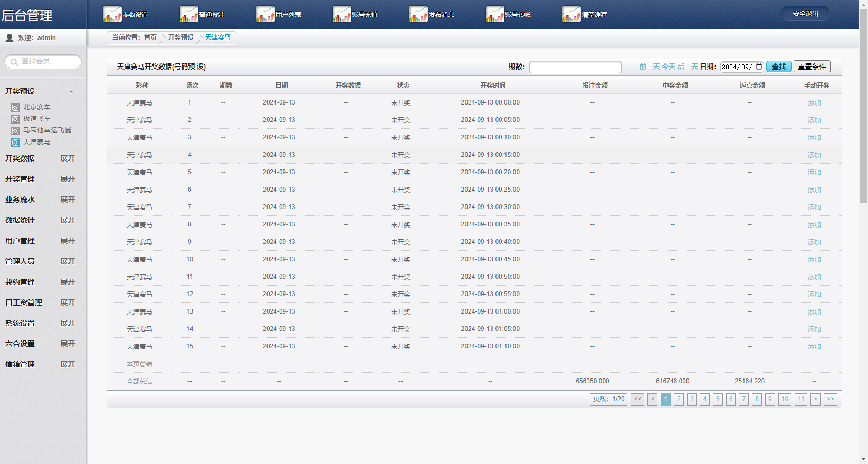Screen dimensions: 868x464
Task: Click the 参数设置 chart icon
Action: 112,14
